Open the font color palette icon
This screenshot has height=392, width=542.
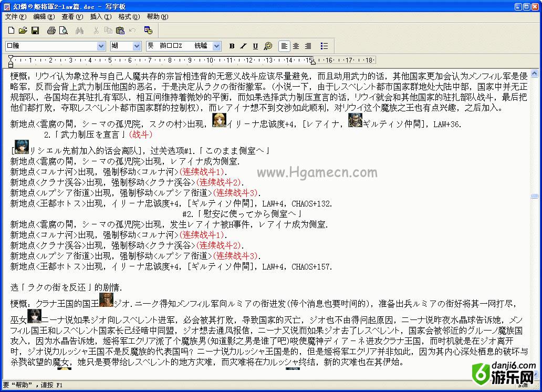[268, 46]
